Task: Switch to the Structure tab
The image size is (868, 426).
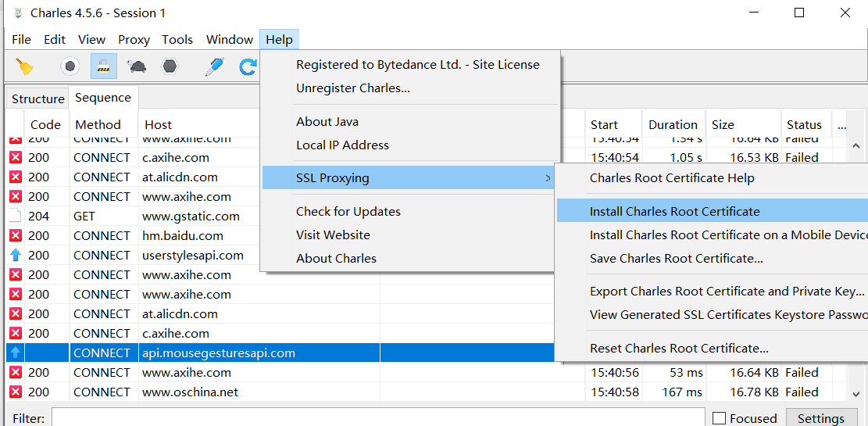Action: pyautogui.click(x=38, y=99)
